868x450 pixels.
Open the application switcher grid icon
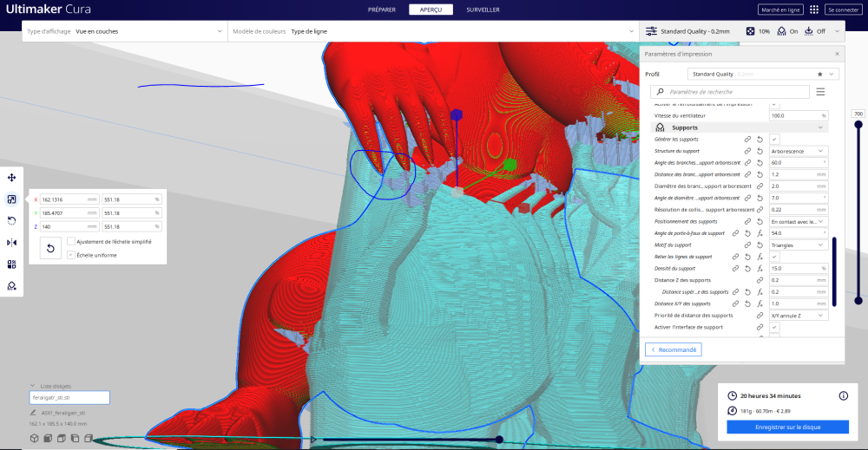pyautogui.click(x=814, y=10)
